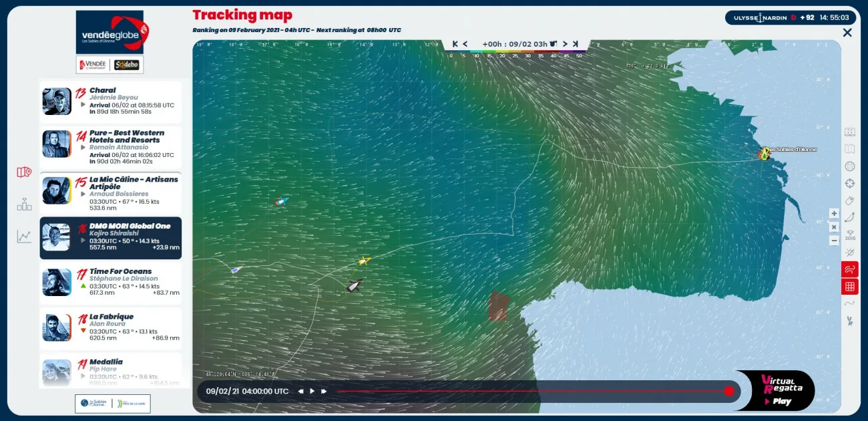Screen dimensions: 868x421
Task: Open the tracking map view in the sidebar
Action: click(24, 172)
